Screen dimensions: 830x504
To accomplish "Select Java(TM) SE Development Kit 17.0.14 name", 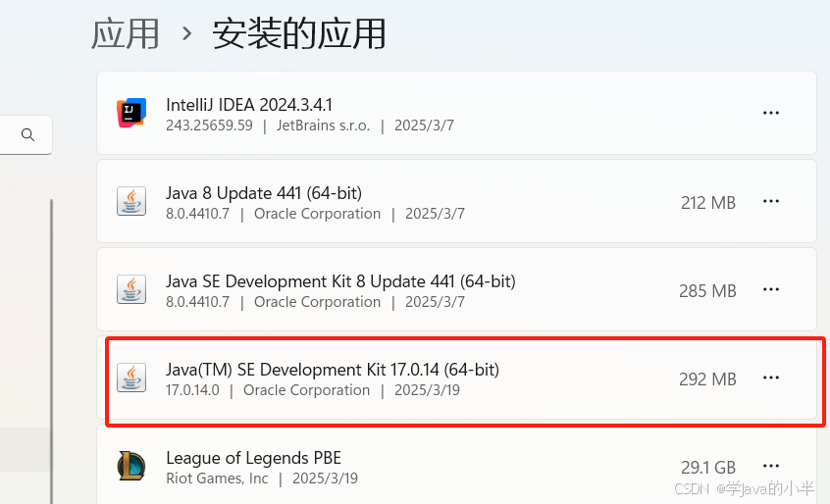I will tap(333, 370).
